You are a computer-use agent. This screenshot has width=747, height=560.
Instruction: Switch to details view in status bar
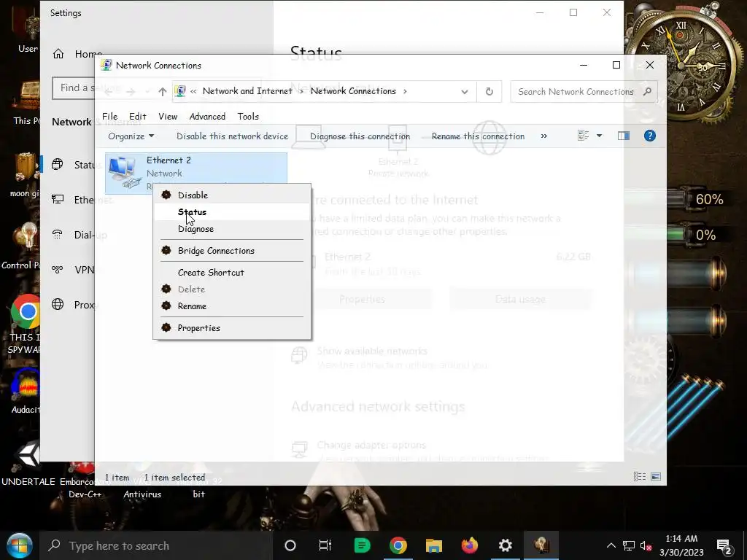tap(640, 477)
